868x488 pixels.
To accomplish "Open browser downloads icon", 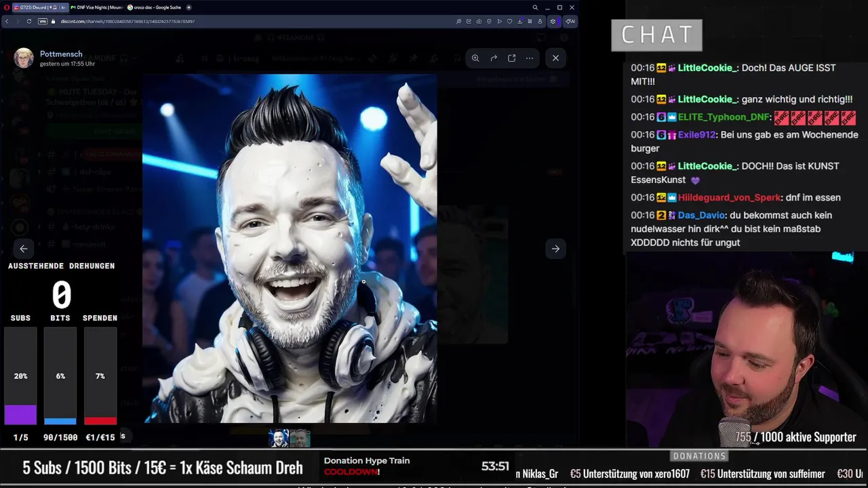I will pyautogui.click(x=519, y=21).
